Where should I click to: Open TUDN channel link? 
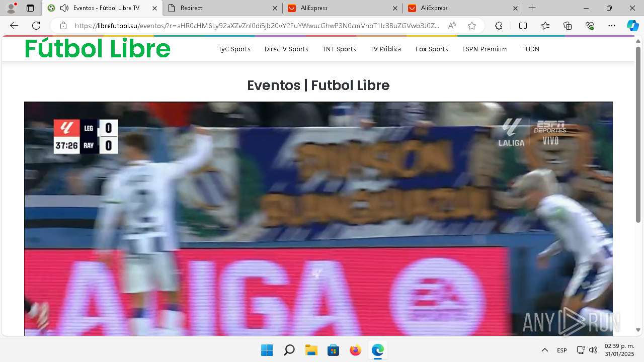530,49
